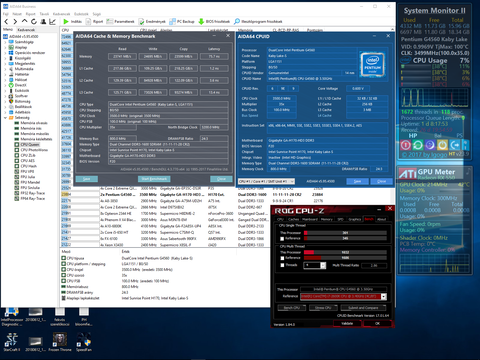Click the up-level arrow in AIDA64 toolbar
The height and width of the screenshot is (360, 480).
point(24,22)
